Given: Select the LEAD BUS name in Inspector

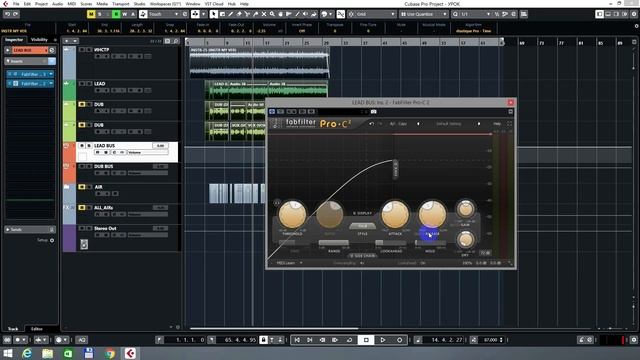Looking at the screenshot, I should point(29,50).
